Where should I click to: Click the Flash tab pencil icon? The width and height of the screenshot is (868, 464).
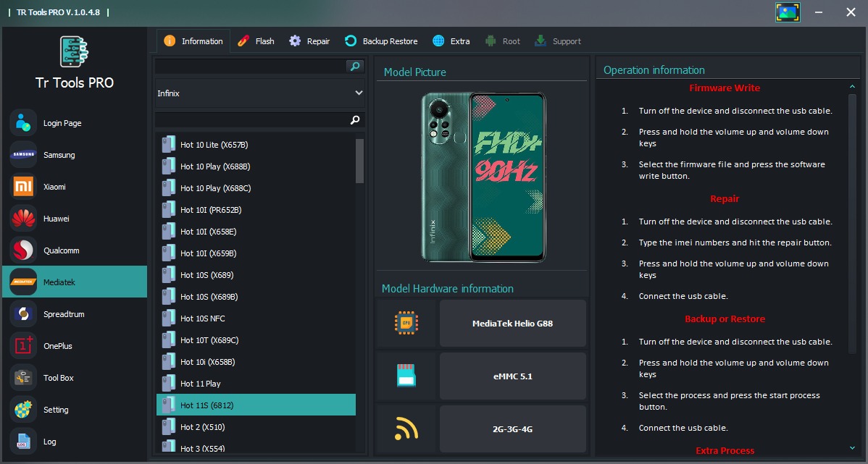[x=243, y=41]
